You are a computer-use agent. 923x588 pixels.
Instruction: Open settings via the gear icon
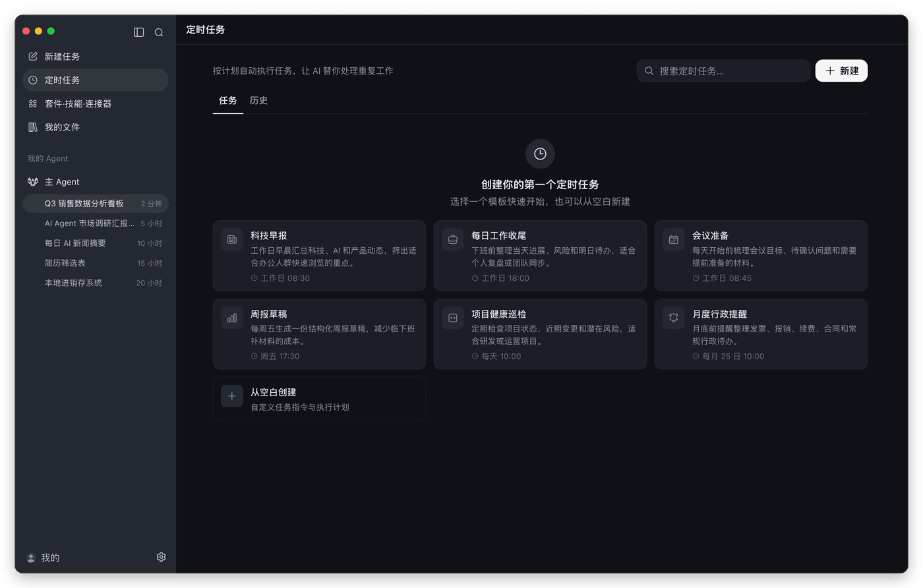point(161,557)
